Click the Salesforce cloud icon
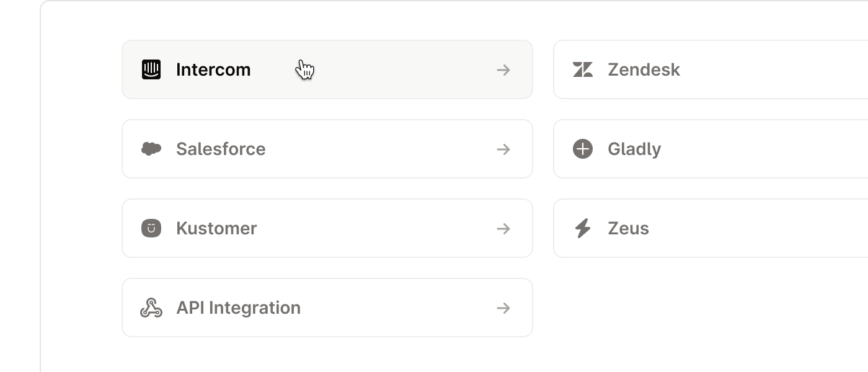The height and width of the screenshot is (372, 868). pyautogui.click(x=151, y=149)
